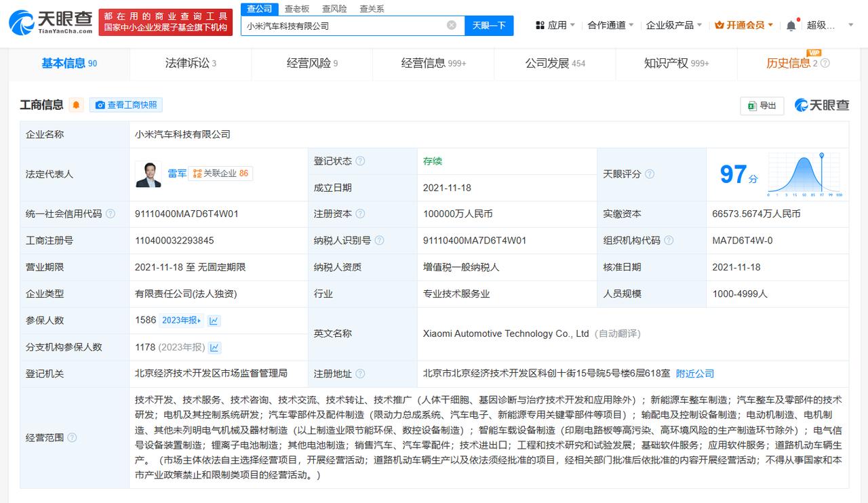Click the TianYanCha logo at top left
Image resolution: width=868 pixels, height=503 pixels.
tap(50, 22)
